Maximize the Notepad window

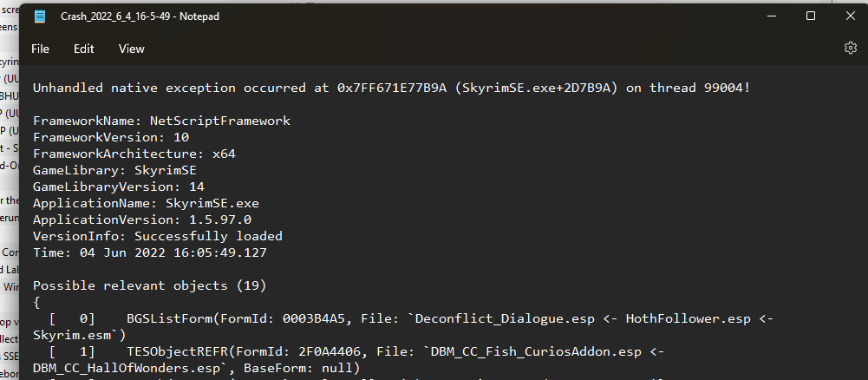(x=811, y=16)
